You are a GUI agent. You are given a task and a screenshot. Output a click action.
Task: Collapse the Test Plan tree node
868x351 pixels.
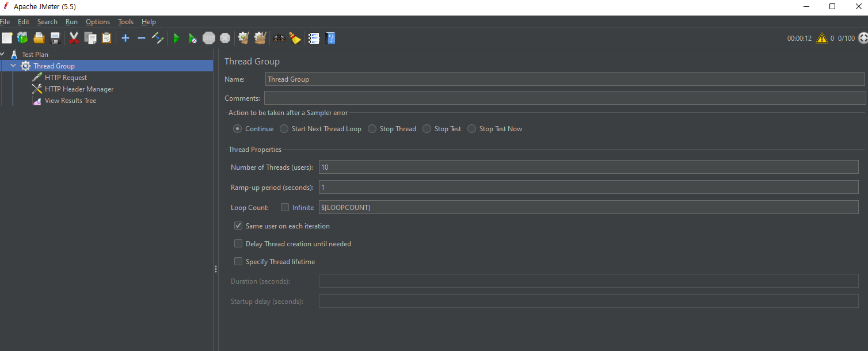pyautogui.click(x=2, y=54)
